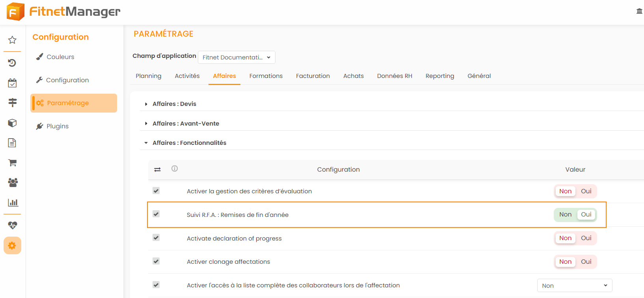The image size is (644, 298).
Task: Expand the Affaires : Devis section
Action: coord(174,104)
